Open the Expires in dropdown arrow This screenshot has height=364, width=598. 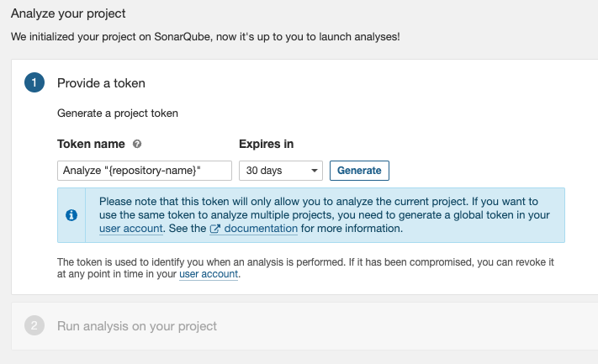[x=315, y=171]
